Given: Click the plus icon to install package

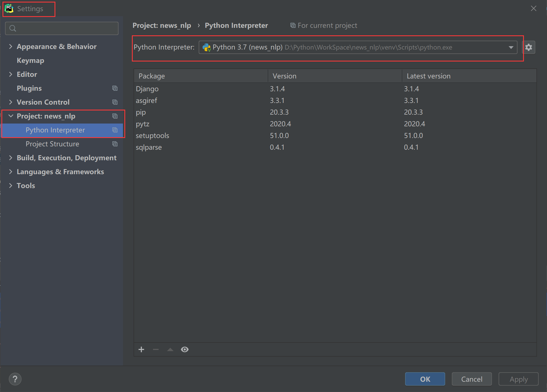Looking at the screenshot, I should pyautogui.click(x=141, y=349).
